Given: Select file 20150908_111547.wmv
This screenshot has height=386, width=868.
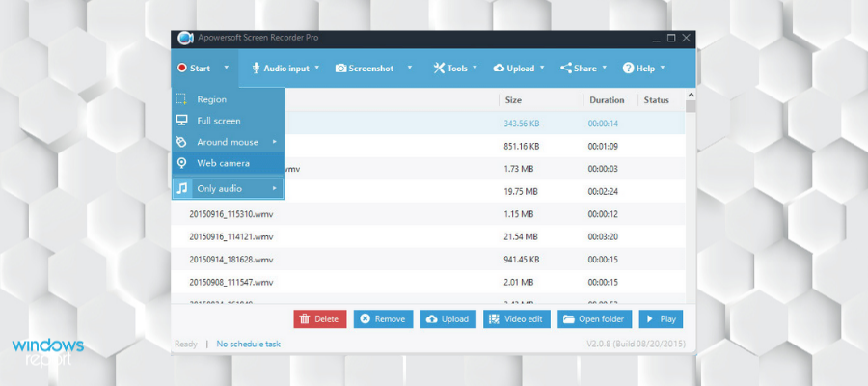Looking at the screenshot, I should coord(231,282).
